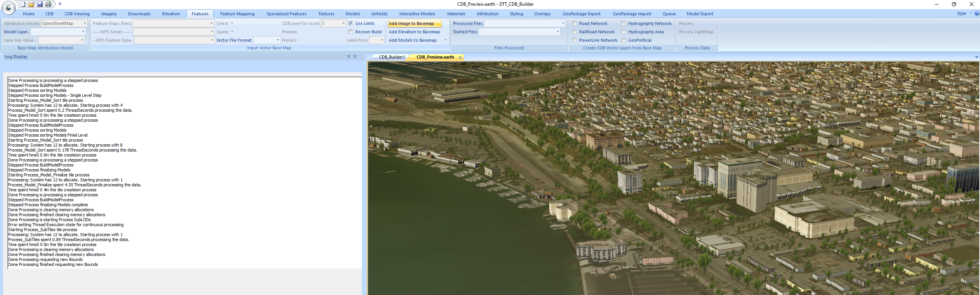Viewport: 980px width, 295px height.
Task: Open the Query dropdown menu
Action: [x=225, y=32]
